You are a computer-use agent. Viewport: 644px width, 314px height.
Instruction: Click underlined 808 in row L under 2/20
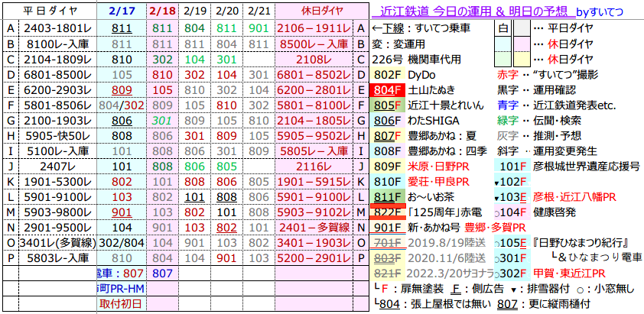click(227, 197)
